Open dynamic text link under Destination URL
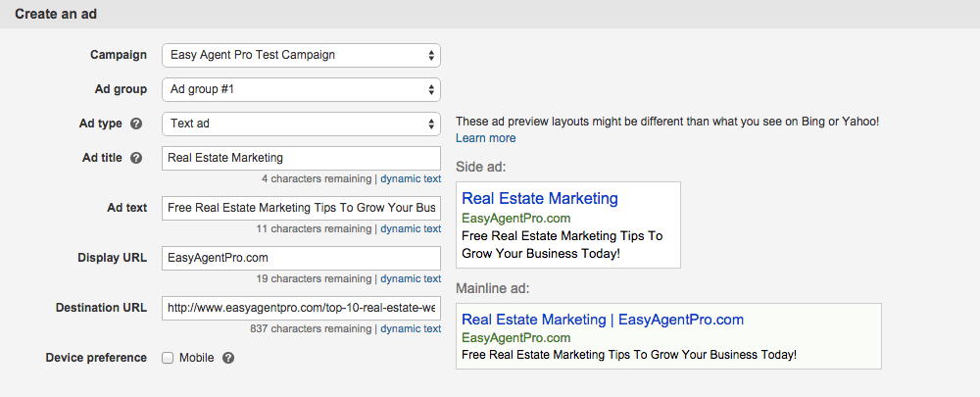980x397 pixels. click(x=411, y=328)
